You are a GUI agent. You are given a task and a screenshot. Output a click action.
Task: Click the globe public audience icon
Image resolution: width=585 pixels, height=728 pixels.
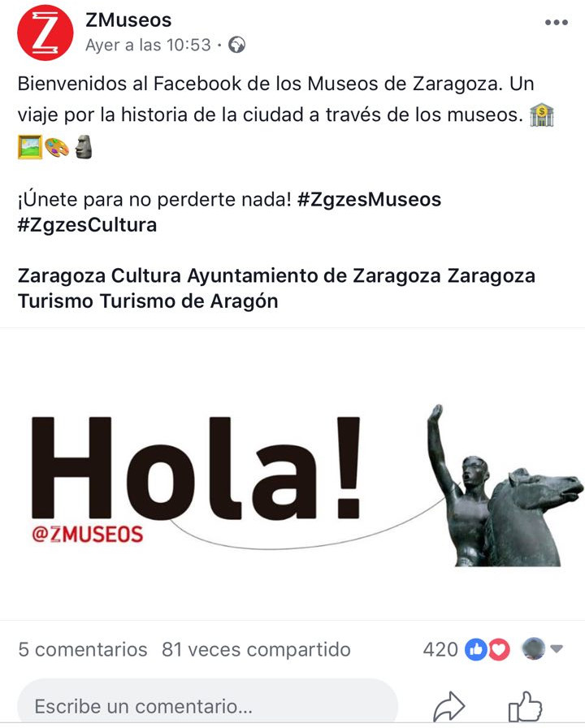tap(236, 45)
